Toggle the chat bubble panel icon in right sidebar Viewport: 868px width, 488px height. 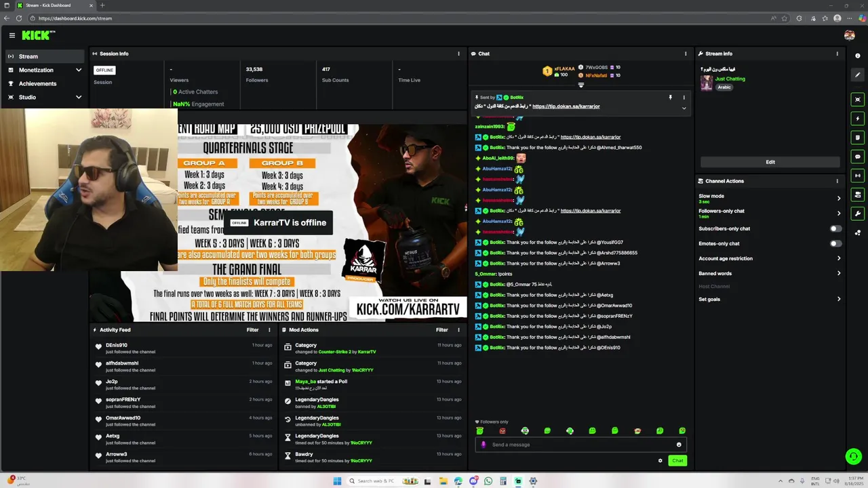[858, 157]
